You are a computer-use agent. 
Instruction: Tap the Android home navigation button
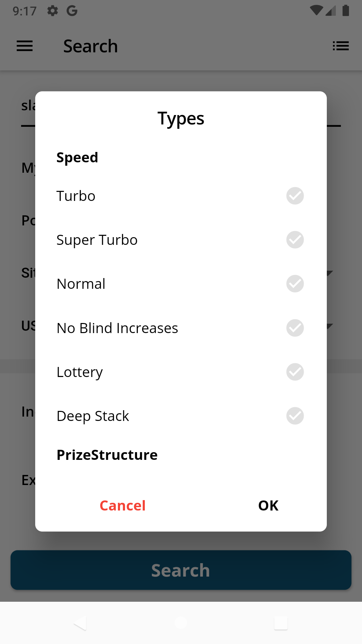[181, 623]
